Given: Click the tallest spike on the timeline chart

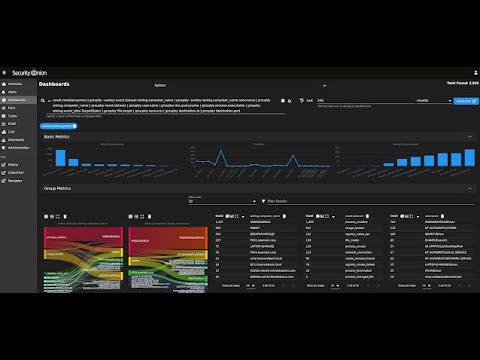Looking at the screenshot, I should click(221, 151).
